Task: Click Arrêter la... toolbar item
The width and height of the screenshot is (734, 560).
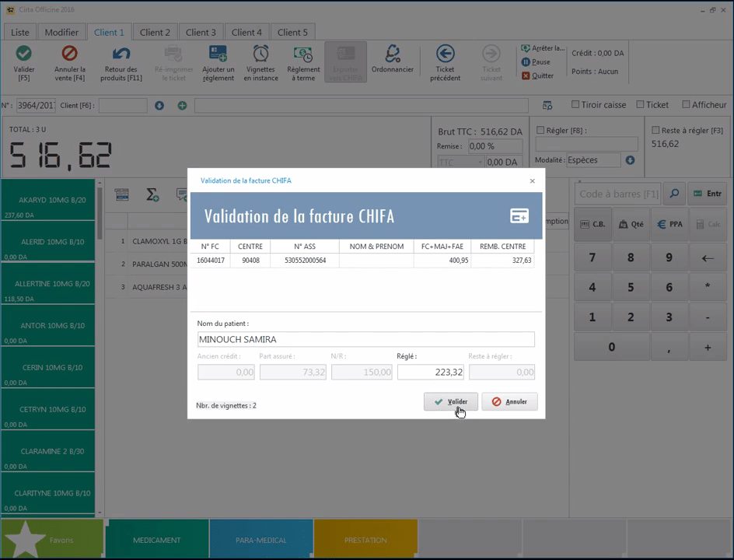Action: [543, 48]
